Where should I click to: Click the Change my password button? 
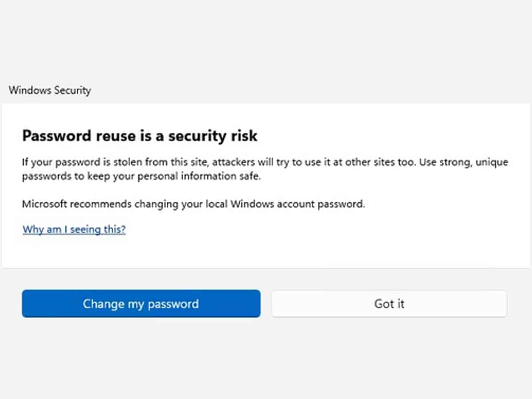(x=141, y=304)
